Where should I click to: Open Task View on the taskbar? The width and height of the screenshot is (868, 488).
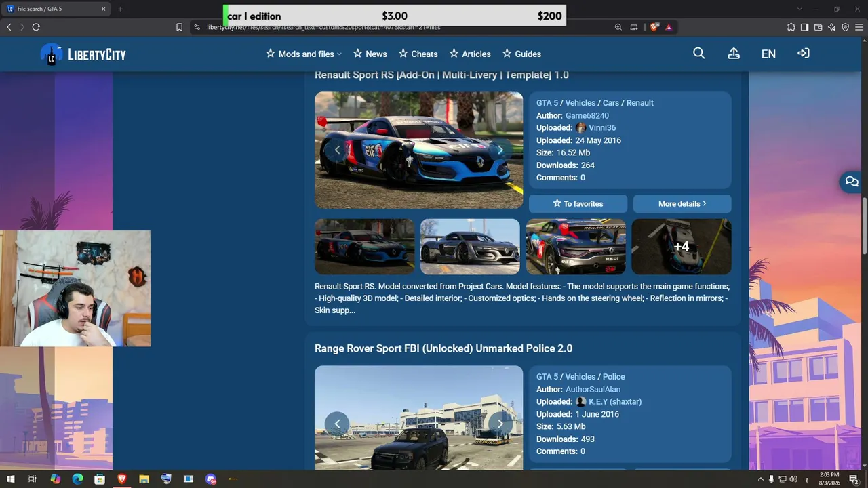tap(32, 479)
